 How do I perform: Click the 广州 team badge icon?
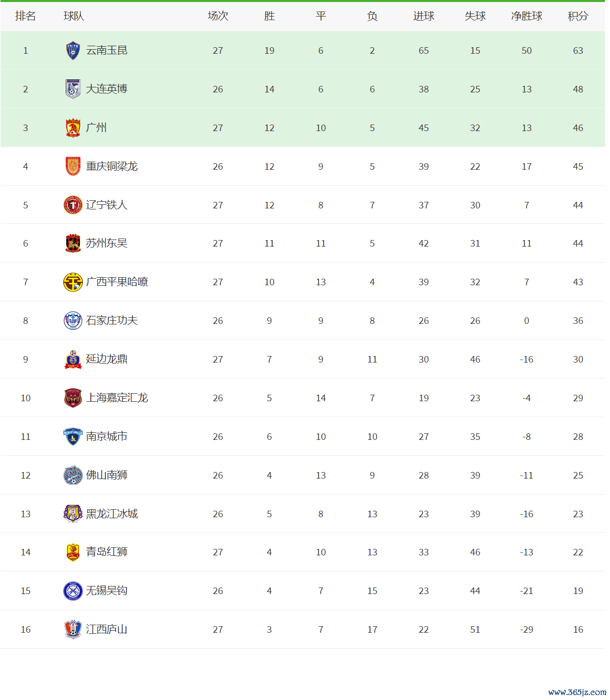(73, 128)
